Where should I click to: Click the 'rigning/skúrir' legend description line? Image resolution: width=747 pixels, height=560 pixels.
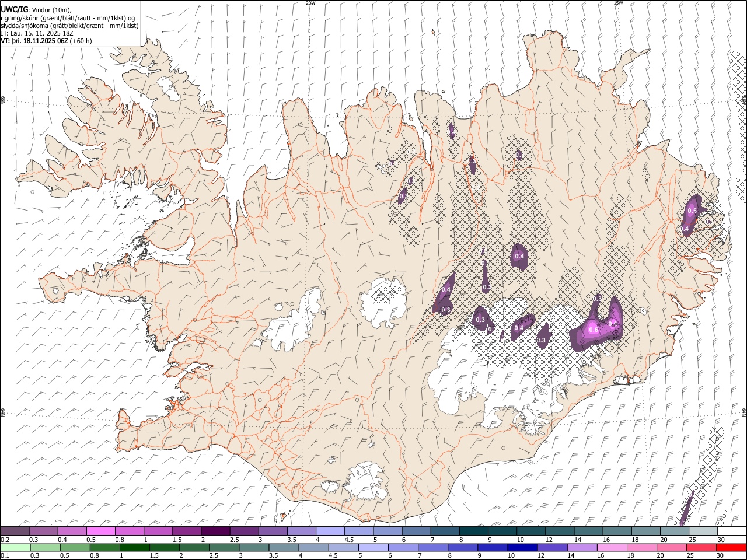68,18
